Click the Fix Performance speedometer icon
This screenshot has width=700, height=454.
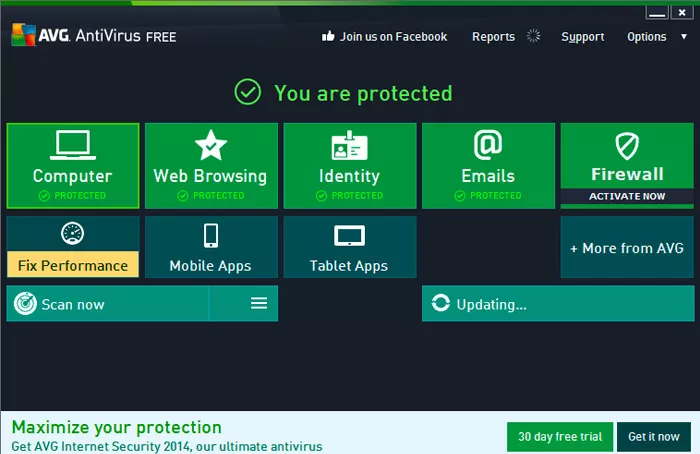click(x=72, y=233)
